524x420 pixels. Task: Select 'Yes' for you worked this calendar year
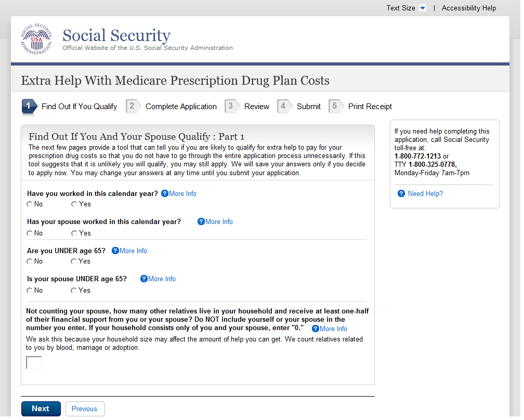click(x=74, y=204)
